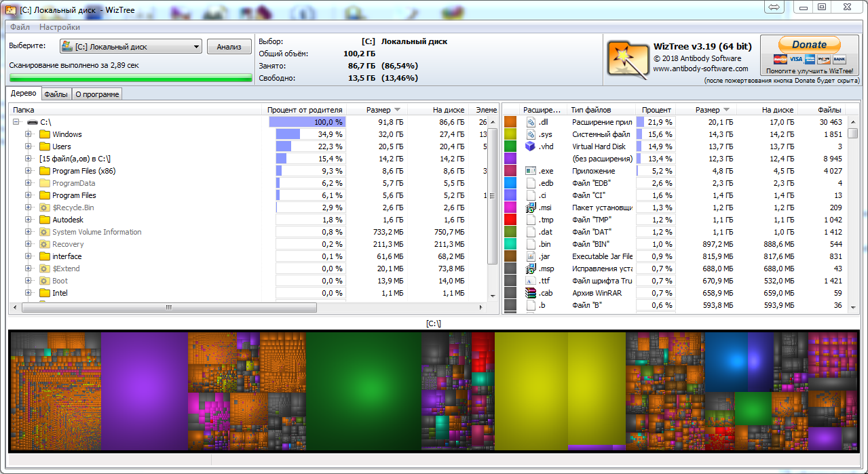This screenshot has width=868, height=474.
Task: Click the orange .dll color swatch
Action: [510, 122]
